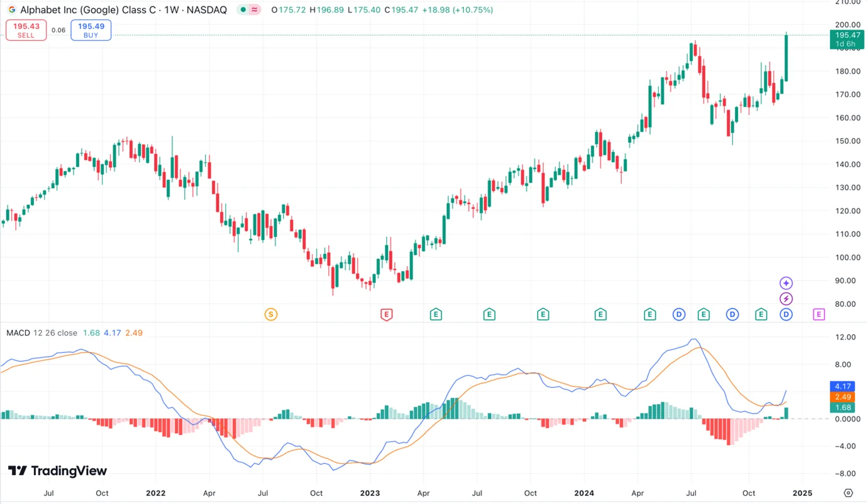Click the BUY button showing 195.49
The width and height of the screenshot is (867, 504).
[91, 30]
